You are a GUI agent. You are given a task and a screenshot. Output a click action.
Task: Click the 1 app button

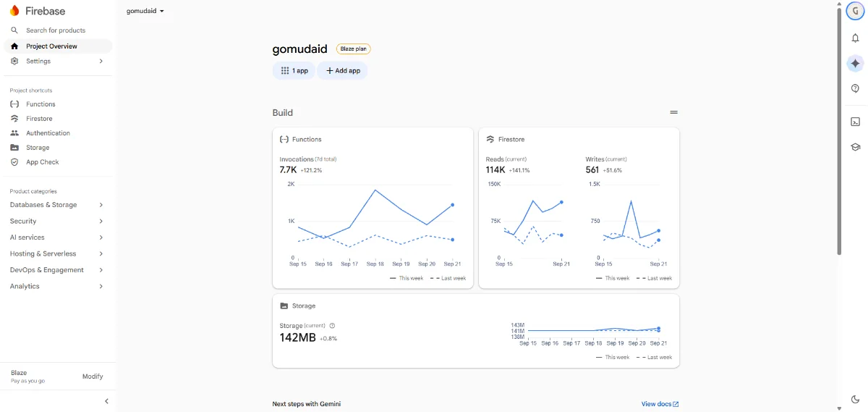tap(294, 71)
